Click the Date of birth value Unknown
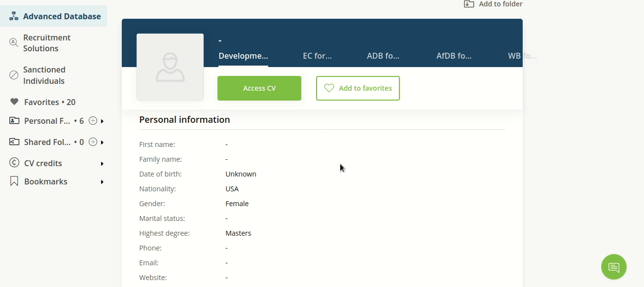 coord(241,174)
